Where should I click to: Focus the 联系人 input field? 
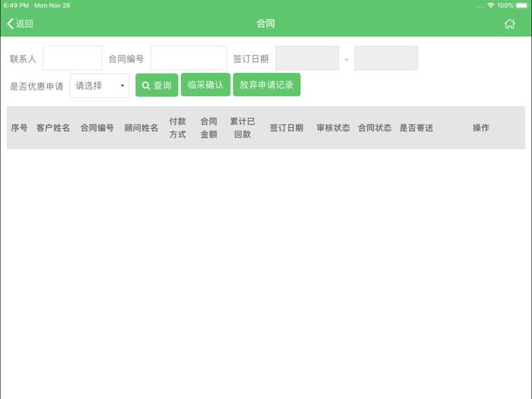point(72,58)
